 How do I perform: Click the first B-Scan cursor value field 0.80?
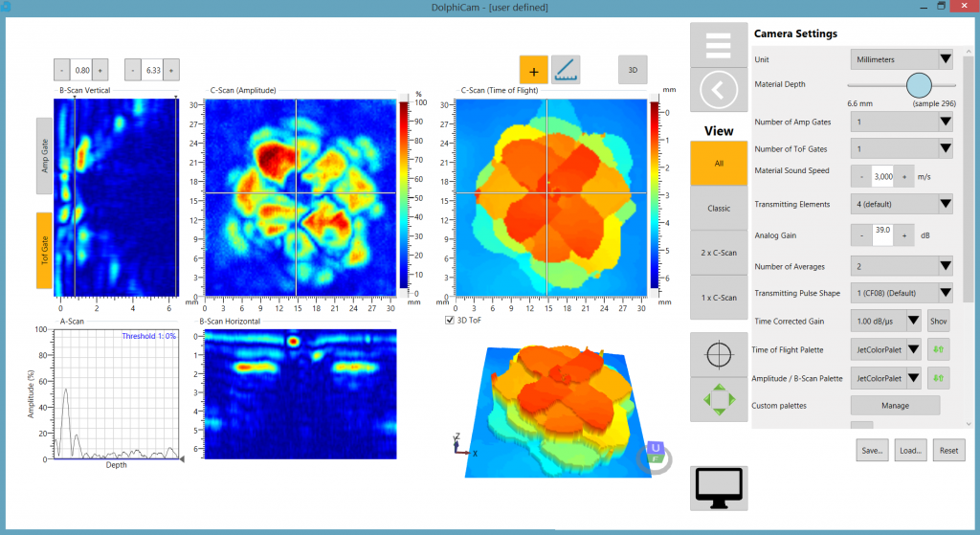[81, 70]
